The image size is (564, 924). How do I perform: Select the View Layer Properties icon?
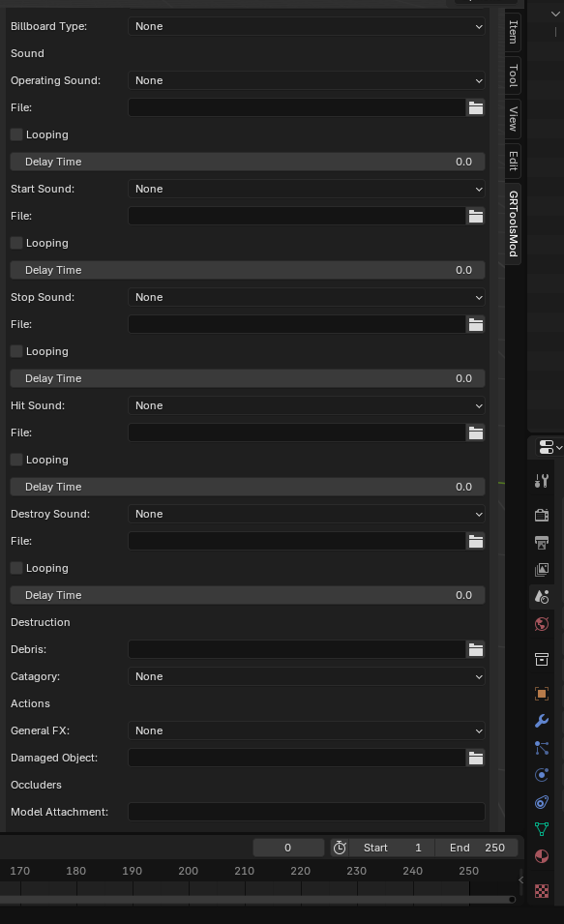pos(542,569)
